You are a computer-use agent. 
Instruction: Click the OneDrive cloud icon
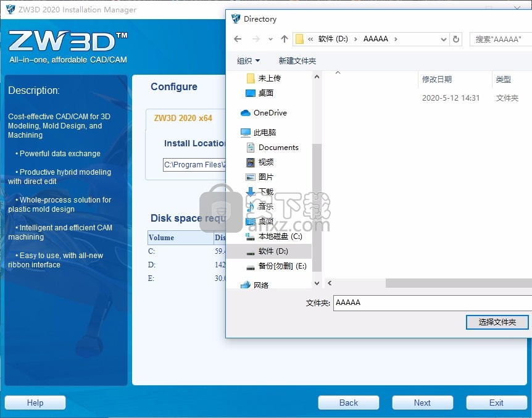pos(245,113)
